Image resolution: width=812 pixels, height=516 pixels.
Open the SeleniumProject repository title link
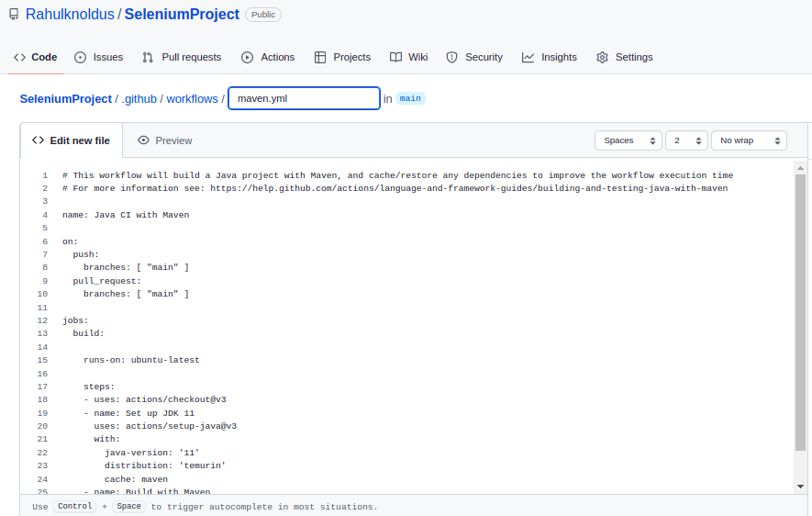[182, 15]
